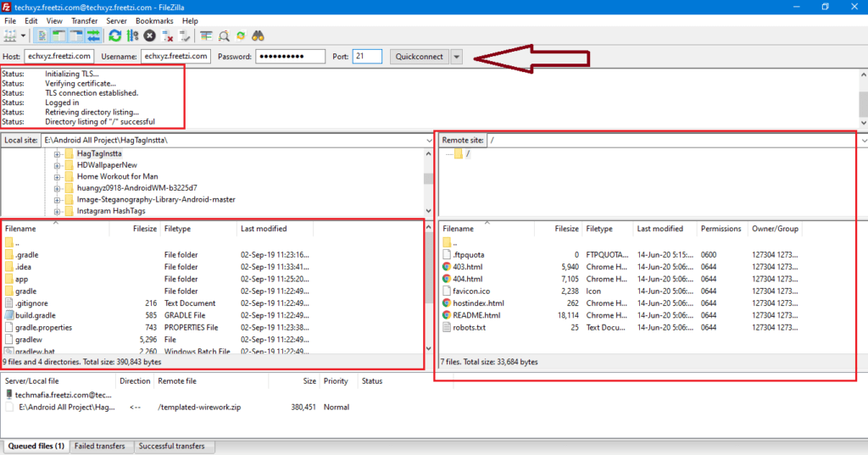The height and width of the screenshot is (455, 868).
Task: Open the Server menu
Action: pos(116,21)
